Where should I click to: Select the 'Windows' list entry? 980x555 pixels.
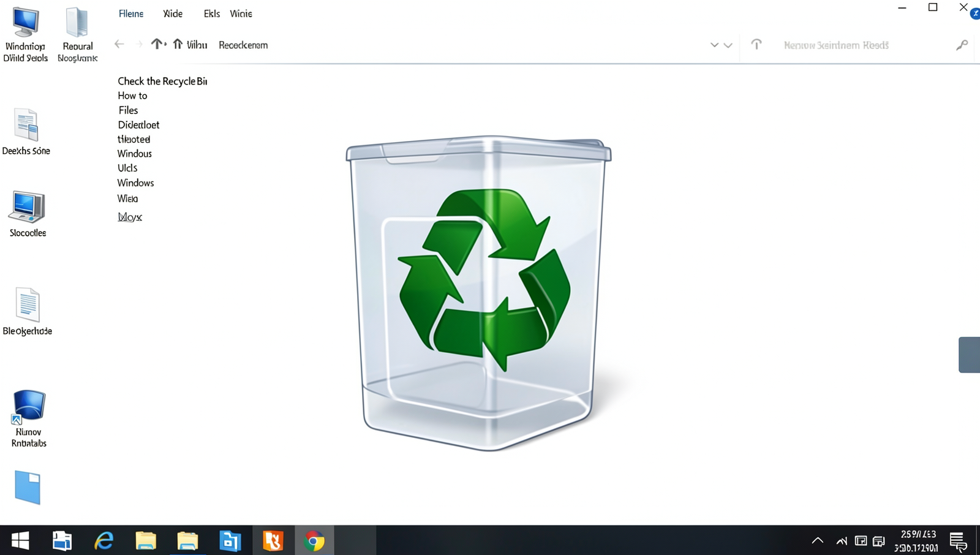tap(135, 183)
